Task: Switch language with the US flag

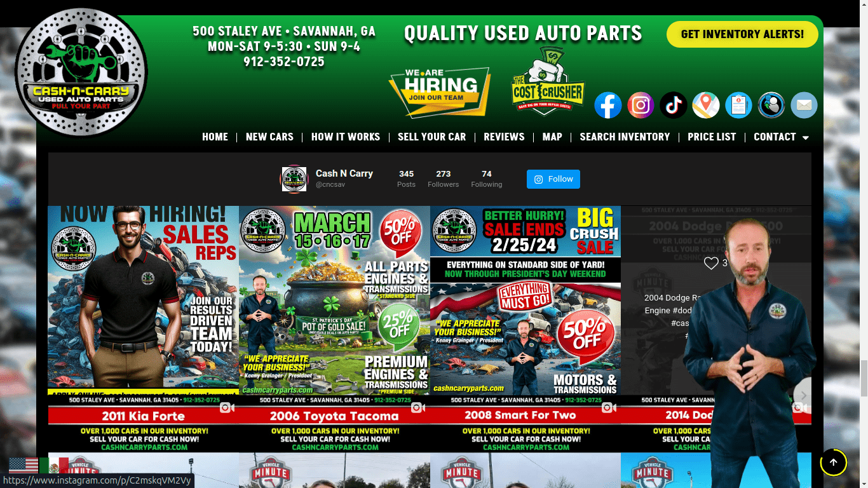Action: tap(23, 466)
